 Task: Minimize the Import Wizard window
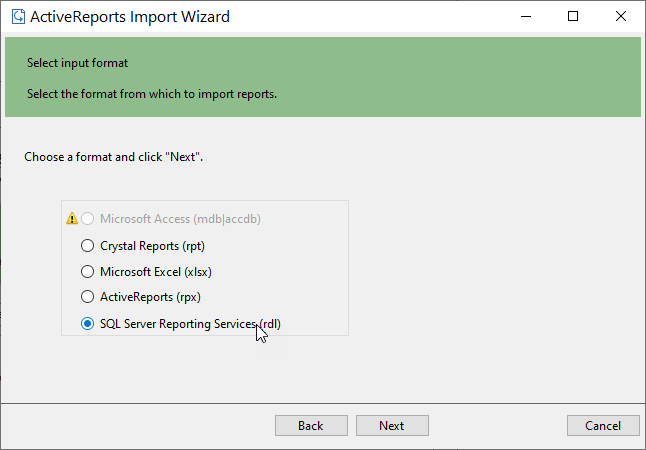click(526, 16)
